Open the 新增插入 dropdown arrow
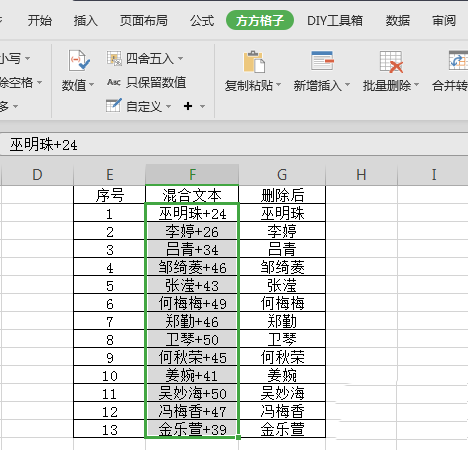 347,85
